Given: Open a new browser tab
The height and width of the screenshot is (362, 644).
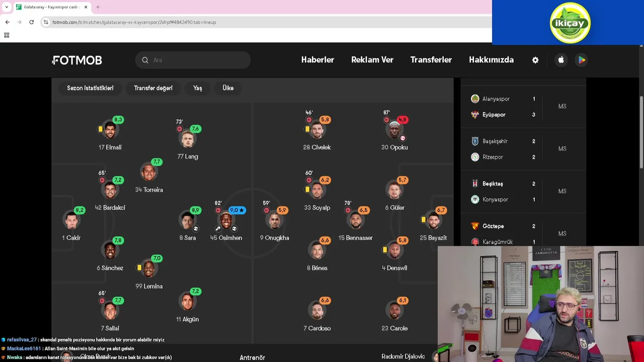Looking at the screenshot, I should click(98, 7).
